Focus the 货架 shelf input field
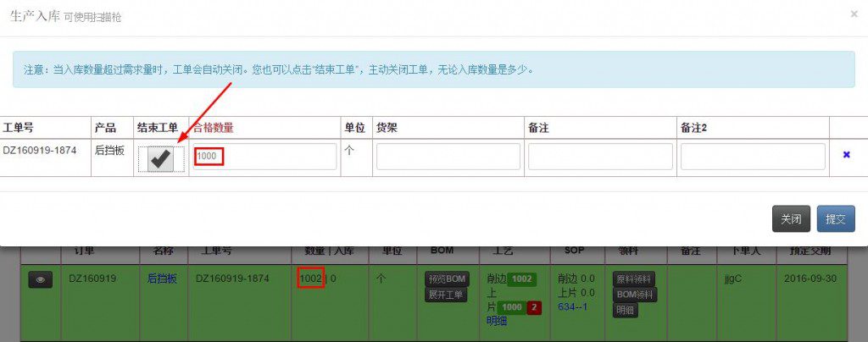This screenshot has height=342, width=868. (448, 157)
